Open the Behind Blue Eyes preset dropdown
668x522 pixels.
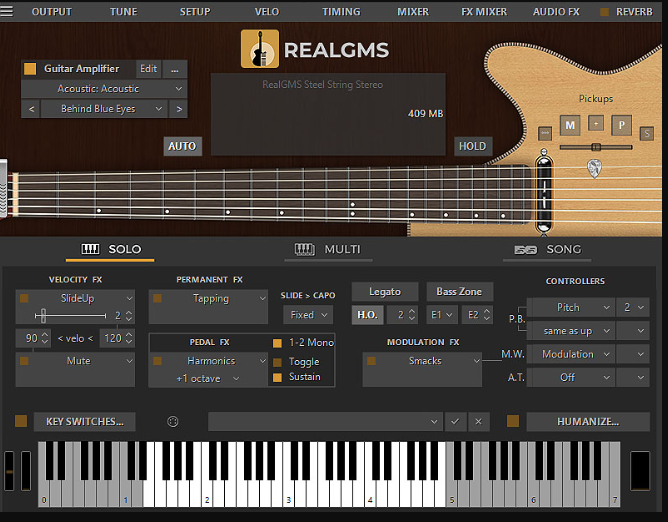tap(104, 109)
